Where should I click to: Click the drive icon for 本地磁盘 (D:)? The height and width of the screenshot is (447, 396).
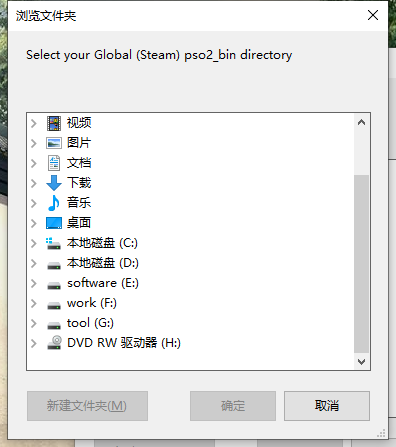tap(54, 265)
